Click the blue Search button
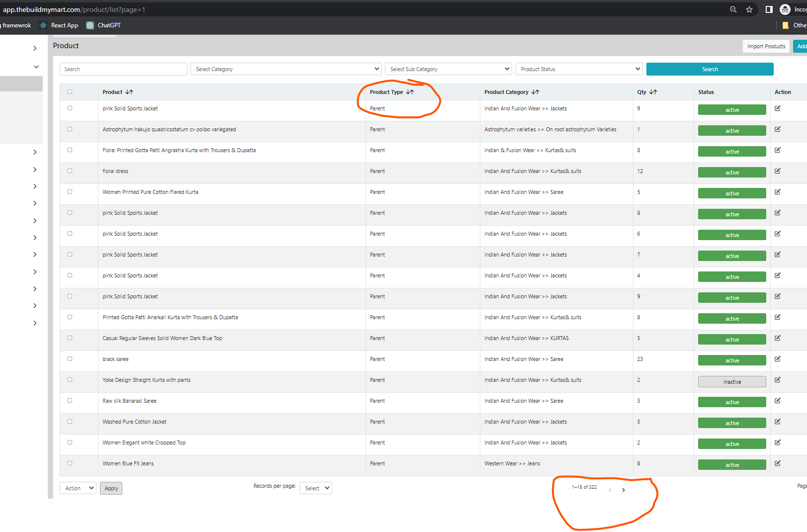Viewport: 807px width, 532px height. click(x=710, y=69)
